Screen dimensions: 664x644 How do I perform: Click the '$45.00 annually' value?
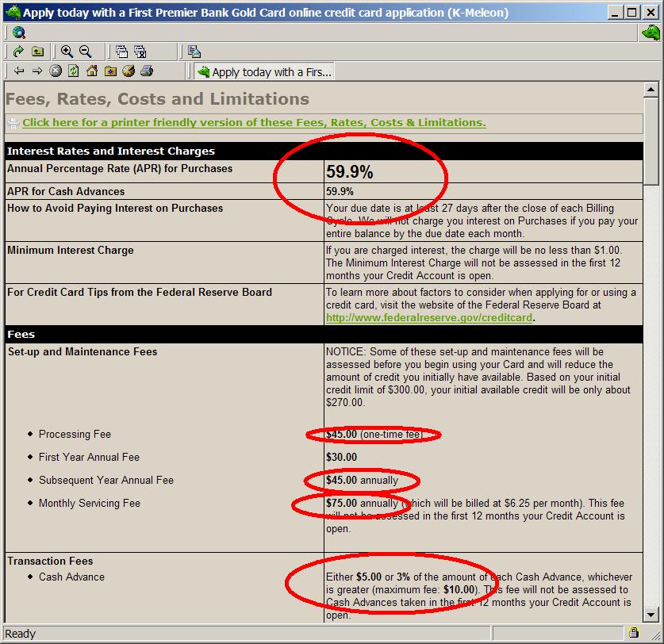click(362, 480)
